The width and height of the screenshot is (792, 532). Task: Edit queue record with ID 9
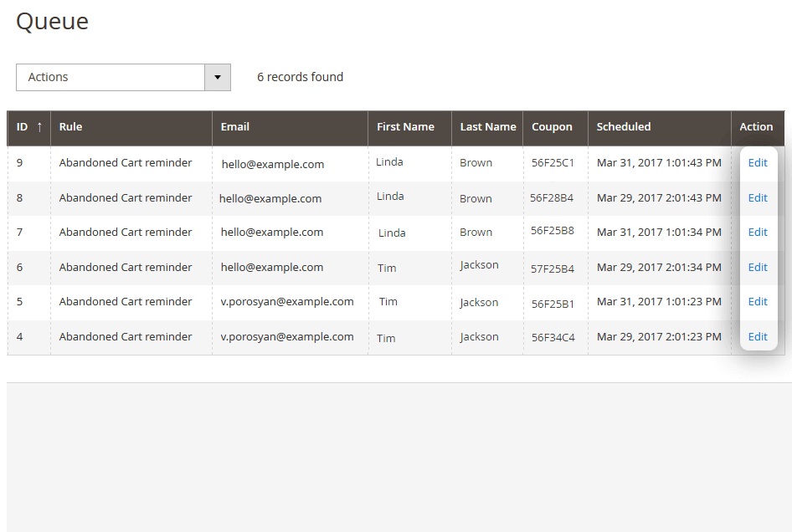(x=758, y=162)
